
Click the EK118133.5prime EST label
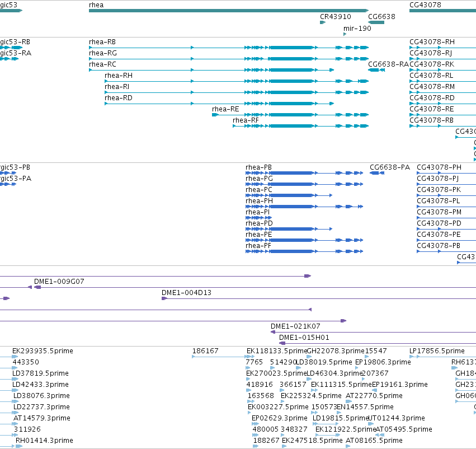point(277,351)
